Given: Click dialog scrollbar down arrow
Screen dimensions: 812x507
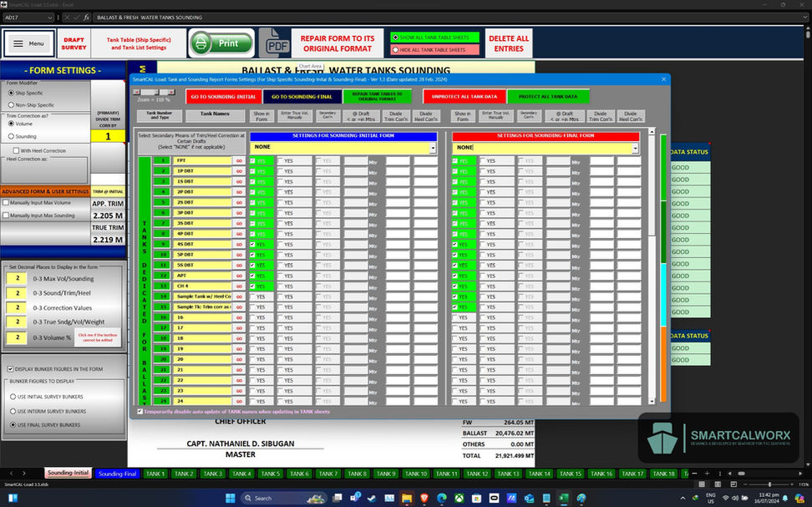Looking at the screenshot, I should [x=652, y=402].
